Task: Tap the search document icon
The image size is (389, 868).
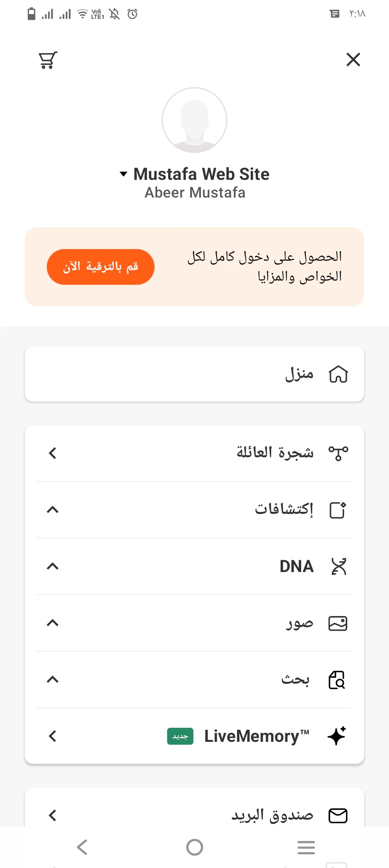Action: tap(337, 680)
